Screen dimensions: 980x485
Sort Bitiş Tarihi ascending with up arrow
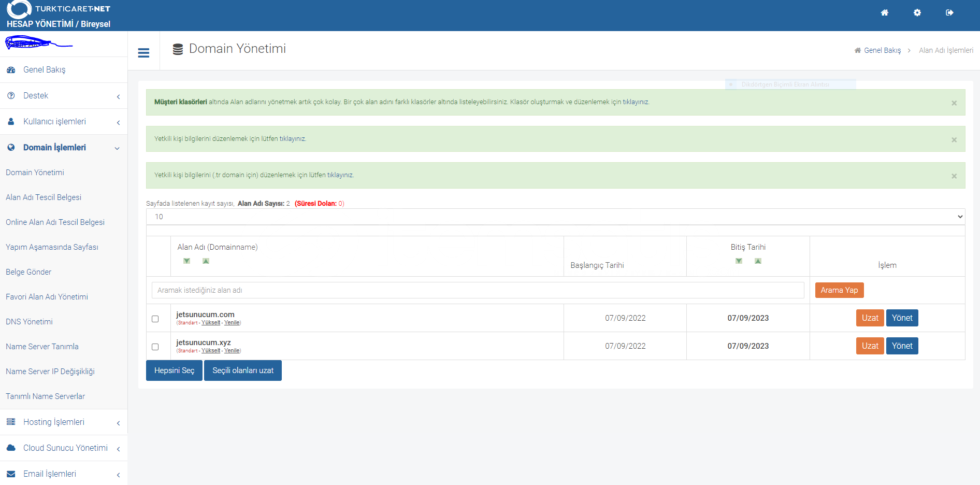[758, 261]
